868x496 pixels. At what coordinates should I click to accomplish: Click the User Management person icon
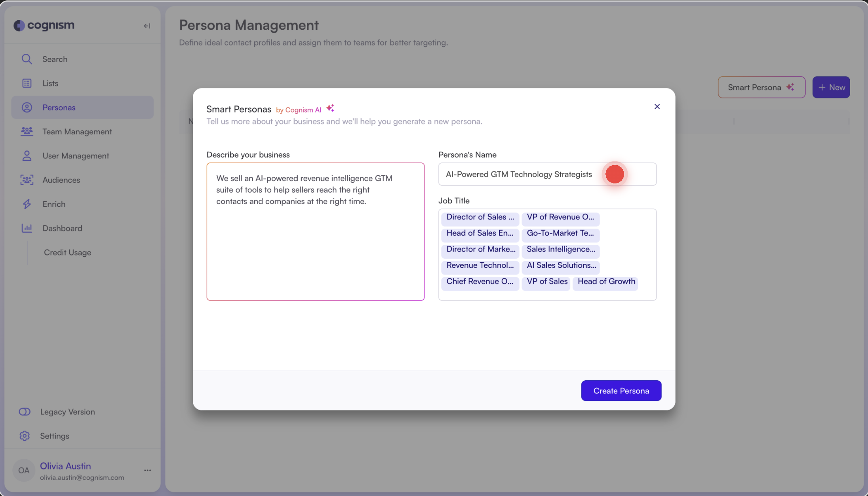[27, 156]
